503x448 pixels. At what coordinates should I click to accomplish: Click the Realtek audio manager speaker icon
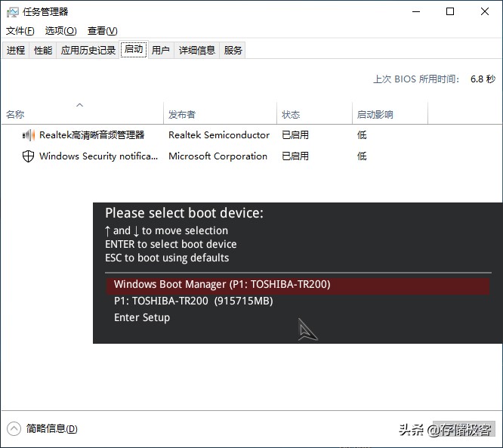coord(28,135)
